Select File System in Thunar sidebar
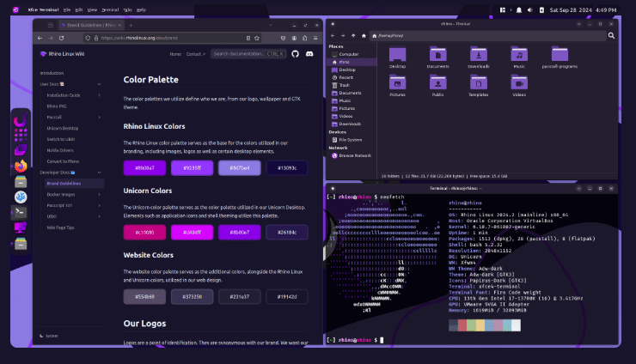 tap(351, 140)
